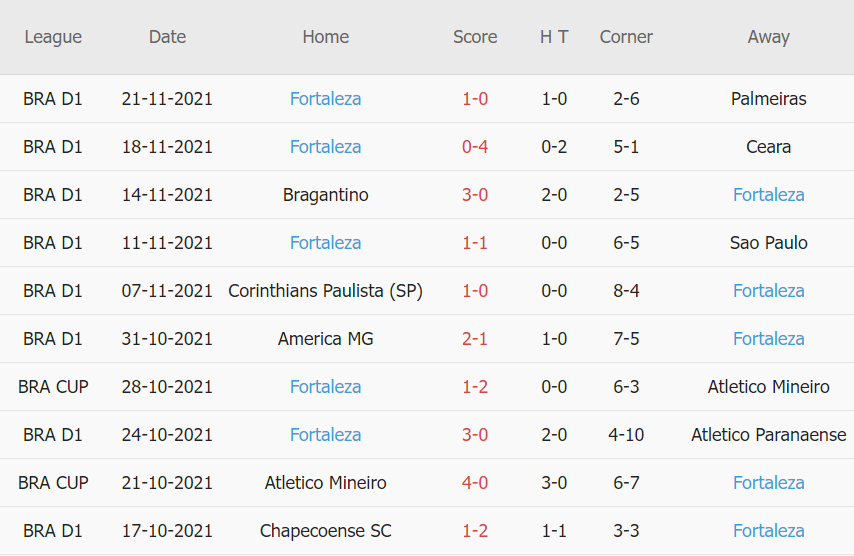Click Corinthians Paulista (SP) team name
This screenshot has width=854, height=556.
coord(325,291)
